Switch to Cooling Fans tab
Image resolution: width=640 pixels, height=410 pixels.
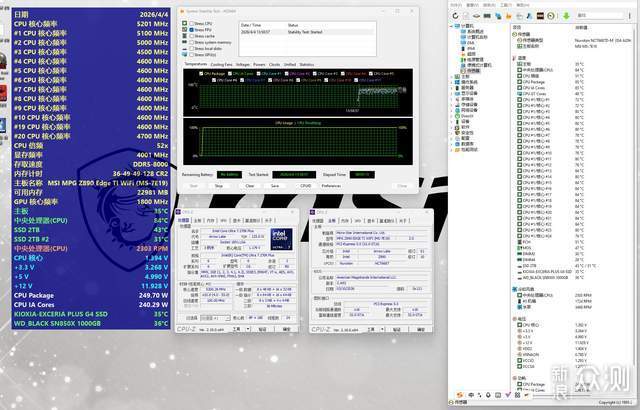pos(221,64)
